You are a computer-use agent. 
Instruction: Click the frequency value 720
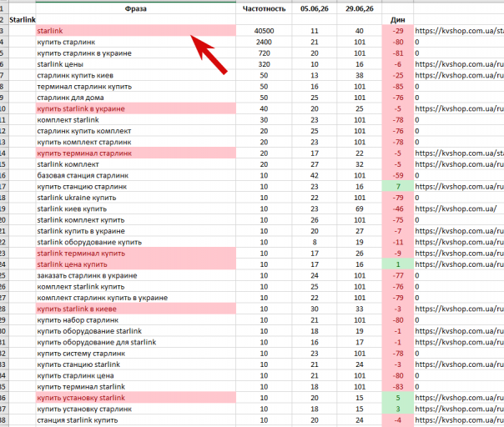click(x=264, y=53)
